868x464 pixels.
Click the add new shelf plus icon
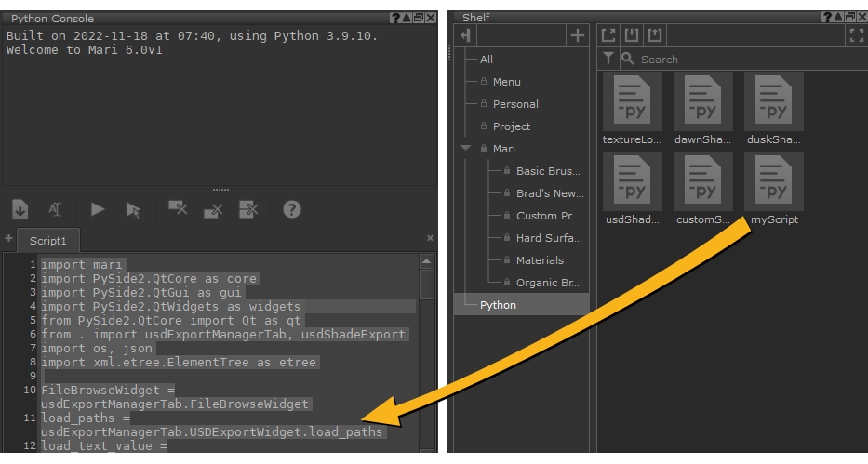(577, 35)
